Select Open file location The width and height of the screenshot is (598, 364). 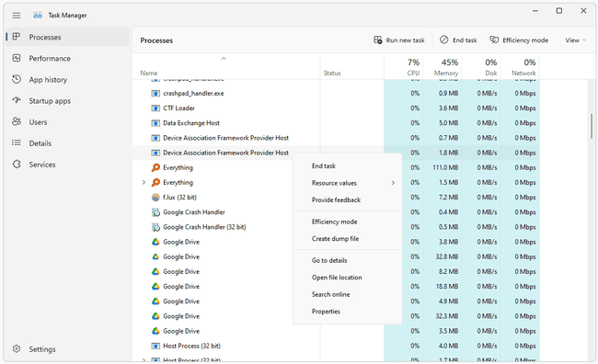pos(348,278)
